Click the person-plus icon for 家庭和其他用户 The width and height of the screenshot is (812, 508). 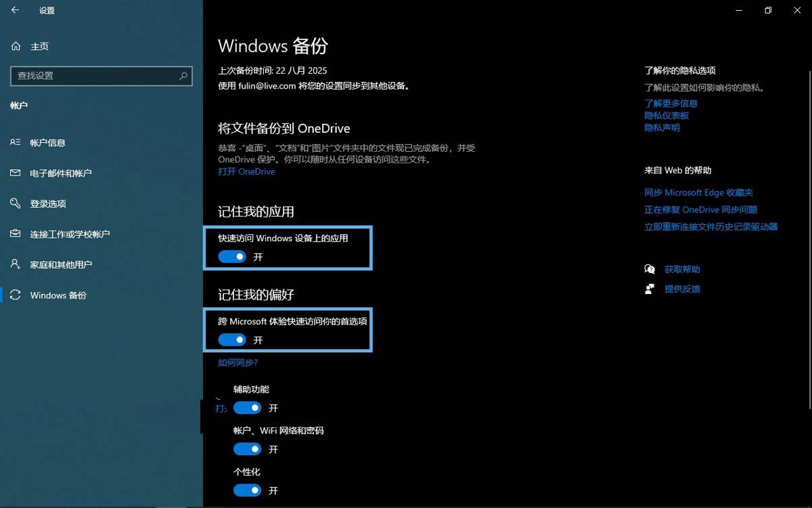point(16,264)
